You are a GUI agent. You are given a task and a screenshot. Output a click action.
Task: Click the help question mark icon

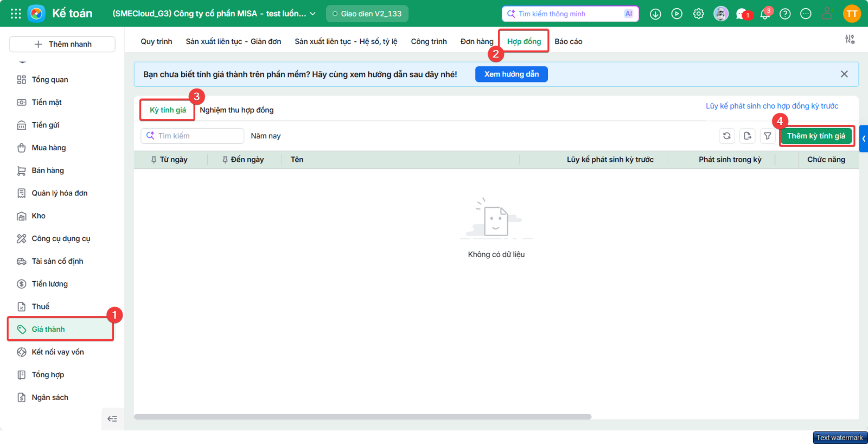785,14
